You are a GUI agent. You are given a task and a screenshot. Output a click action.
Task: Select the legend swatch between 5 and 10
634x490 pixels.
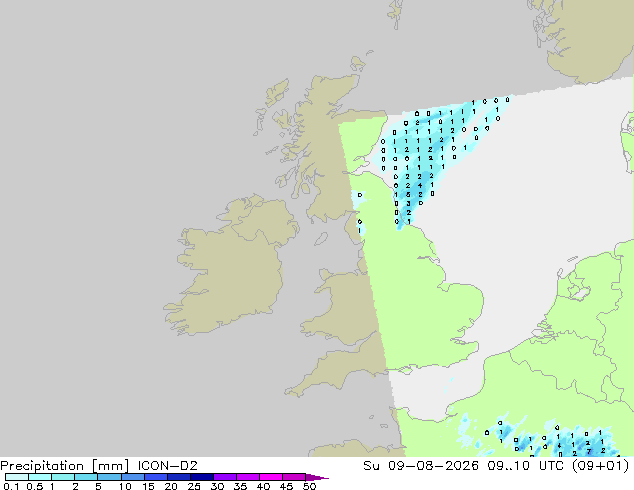[x=109, y=477]
